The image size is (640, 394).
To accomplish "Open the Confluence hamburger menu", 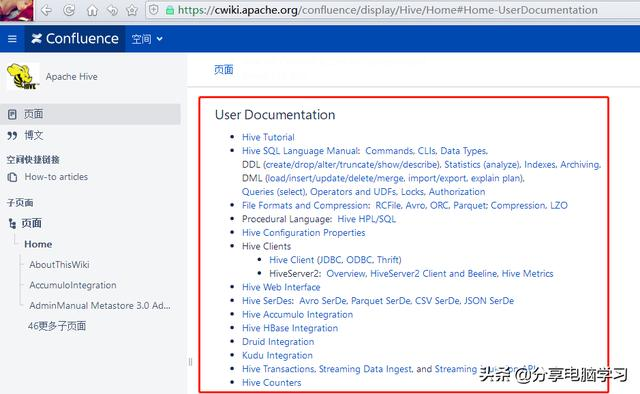I will (12, 39).
